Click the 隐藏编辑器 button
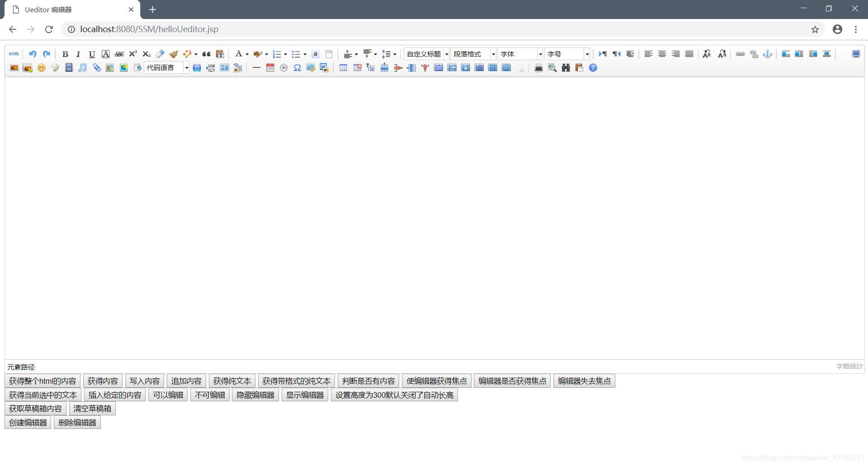 click(255, 395)
